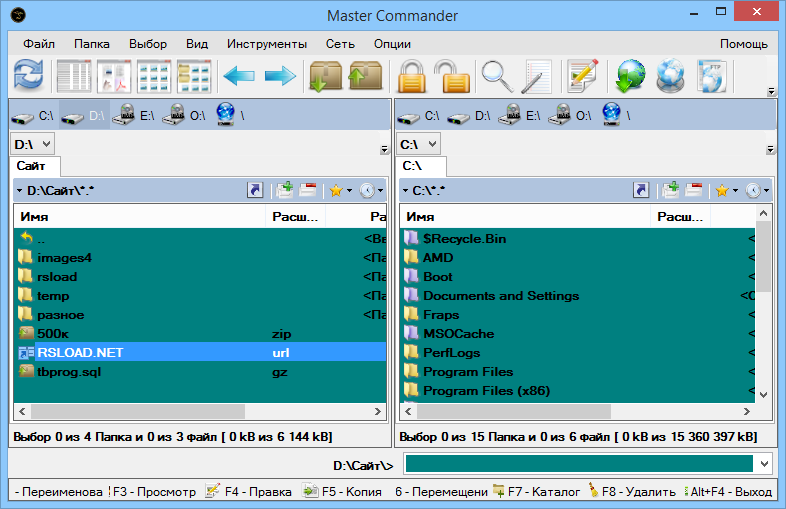Open the D:\ drive combo box

point(33,144)
